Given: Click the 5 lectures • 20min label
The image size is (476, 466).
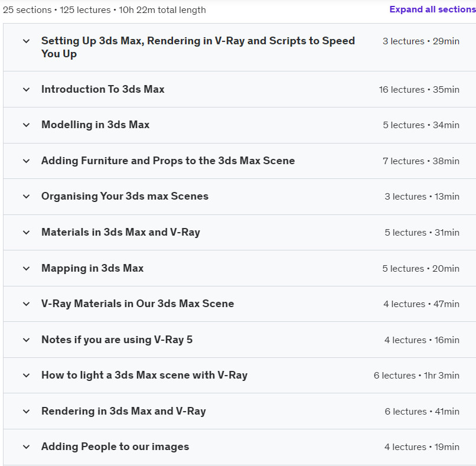Looking at the screenshot, I should coord(420,268).
